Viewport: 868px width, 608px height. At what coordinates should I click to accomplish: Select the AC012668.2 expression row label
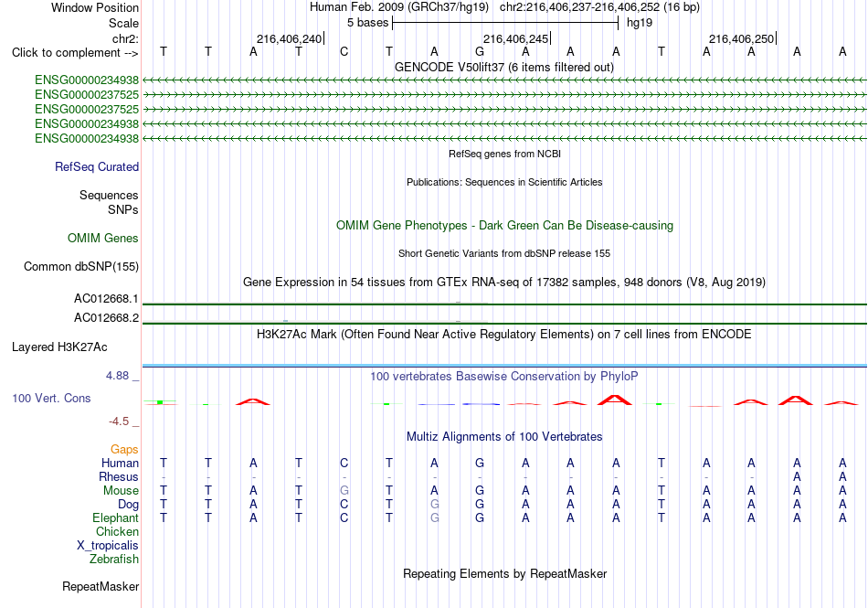106,318
